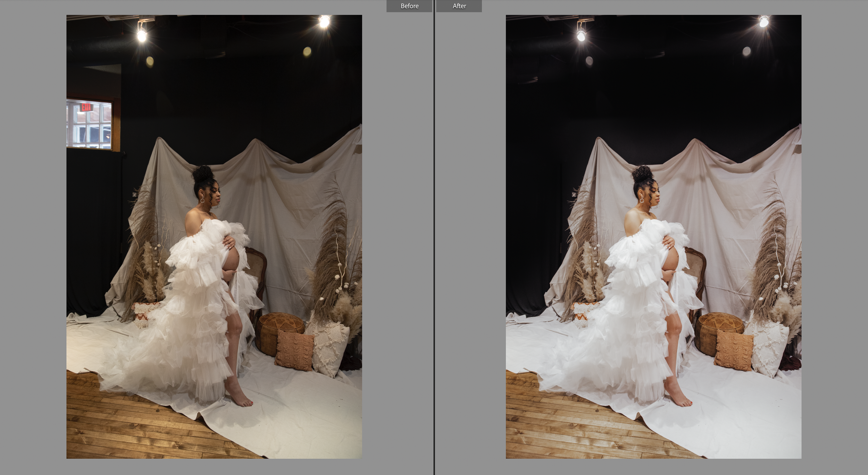Click the orange pillow in After photo
This screenshot has width=868, height=475.
coord(734,350)
